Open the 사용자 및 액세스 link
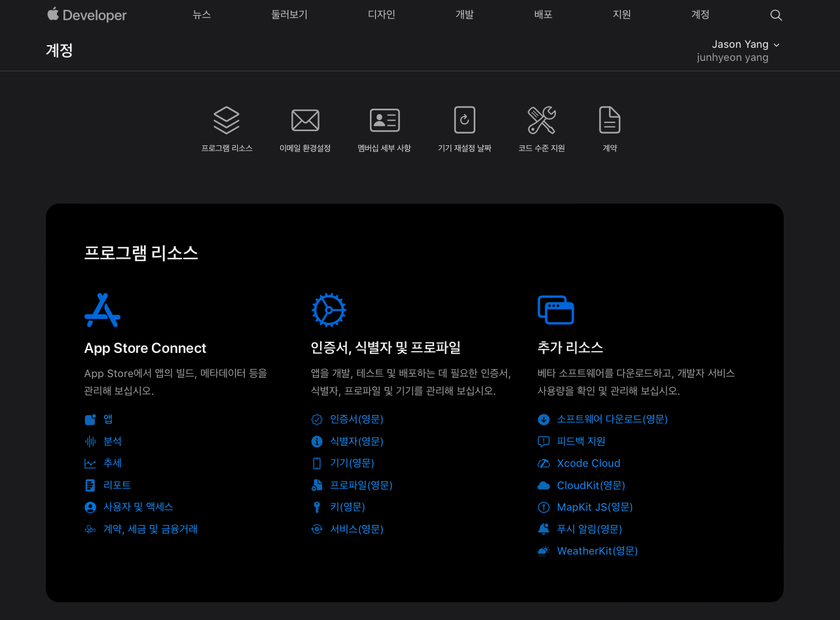Image resolution: width=840 pixels, height=620 pixels. coord(138,507)
